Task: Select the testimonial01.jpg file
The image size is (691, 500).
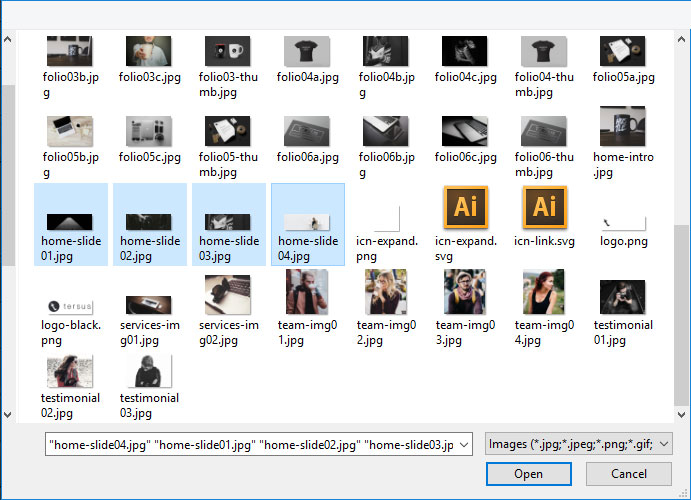Action: click(x=623, y=314)
